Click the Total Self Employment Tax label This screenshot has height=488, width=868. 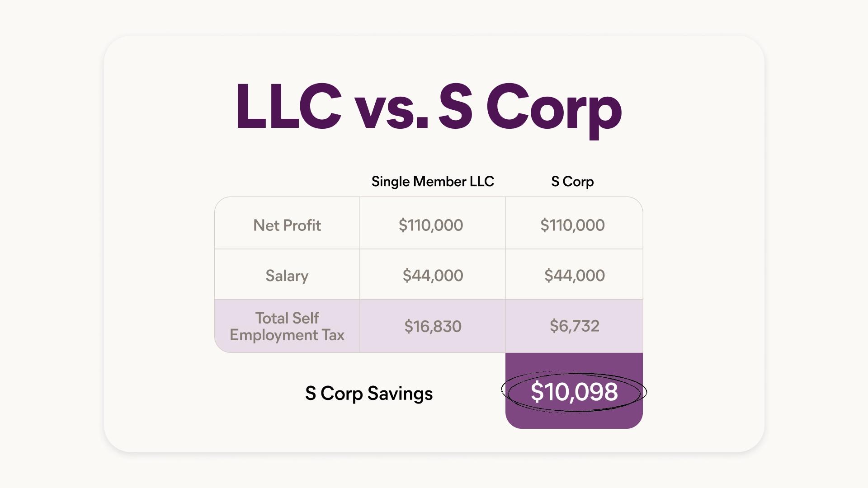pos(287,326)
